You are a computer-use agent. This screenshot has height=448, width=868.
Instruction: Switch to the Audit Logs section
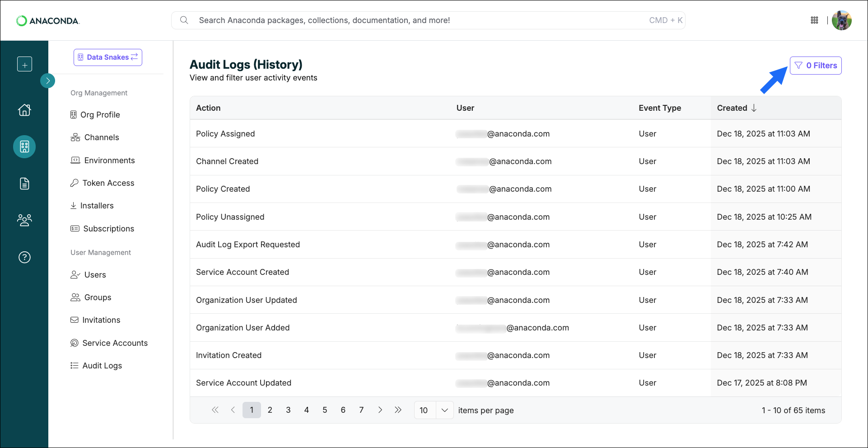102,365
